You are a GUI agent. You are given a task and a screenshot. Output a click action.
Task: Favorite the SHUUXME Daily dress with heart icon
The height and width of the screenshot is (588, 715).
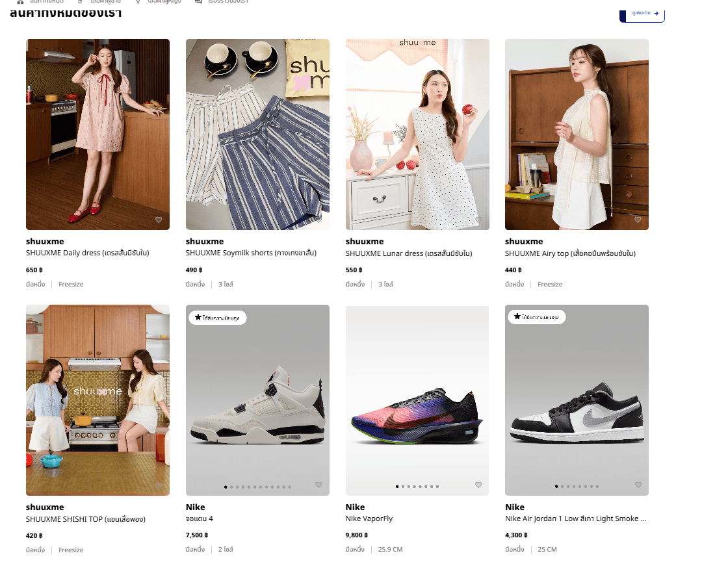[x=159, y=220]
